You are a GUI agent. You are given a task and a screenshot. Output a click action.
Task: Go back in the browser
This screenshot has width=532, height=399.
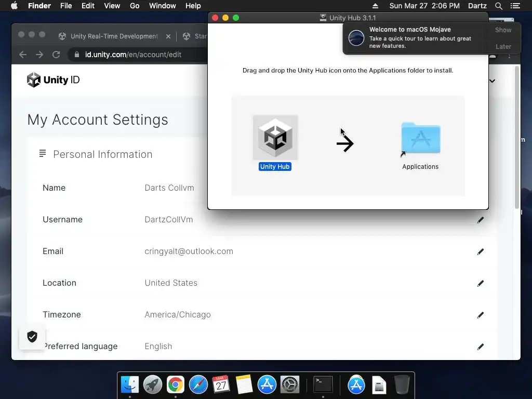tap(23, 55)
